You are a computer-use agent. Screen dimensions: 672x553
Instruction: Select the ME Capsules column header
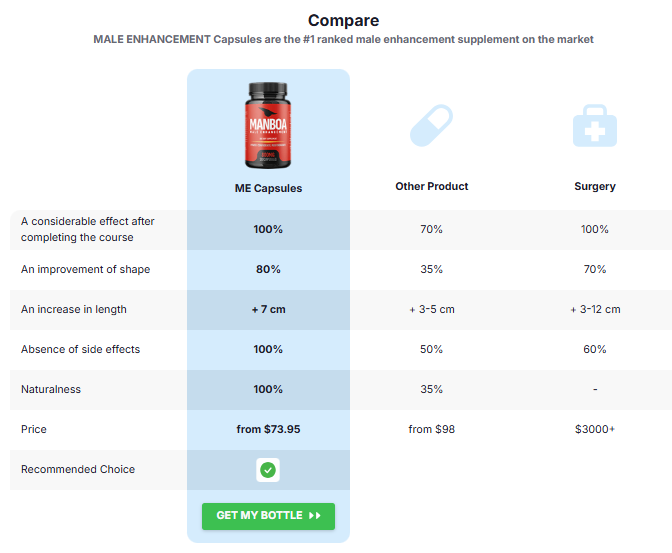[268, 188]
